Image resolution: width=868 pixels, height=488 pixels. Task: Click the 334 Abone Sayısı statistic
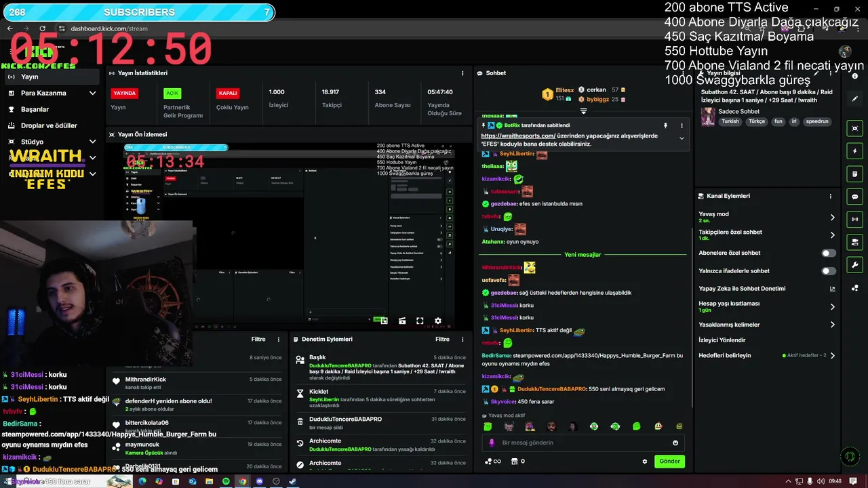[x=393, y=98]
